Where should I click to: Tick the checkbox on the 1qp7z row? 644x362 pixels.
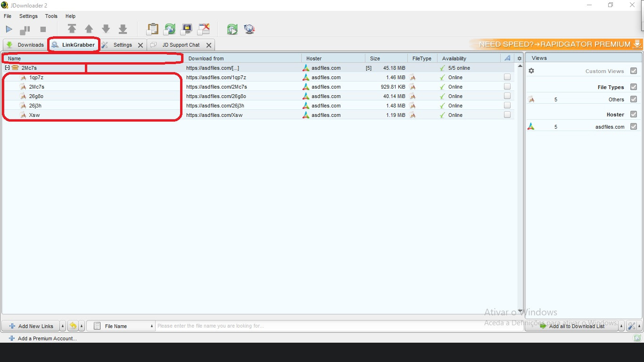point(507,77)
